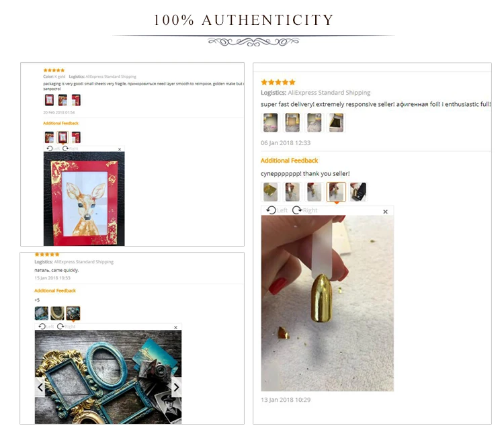Open first thumbnail under 'cynepppppp' feedback
This screenshot has height=436, width=504.
coord(270,192)
